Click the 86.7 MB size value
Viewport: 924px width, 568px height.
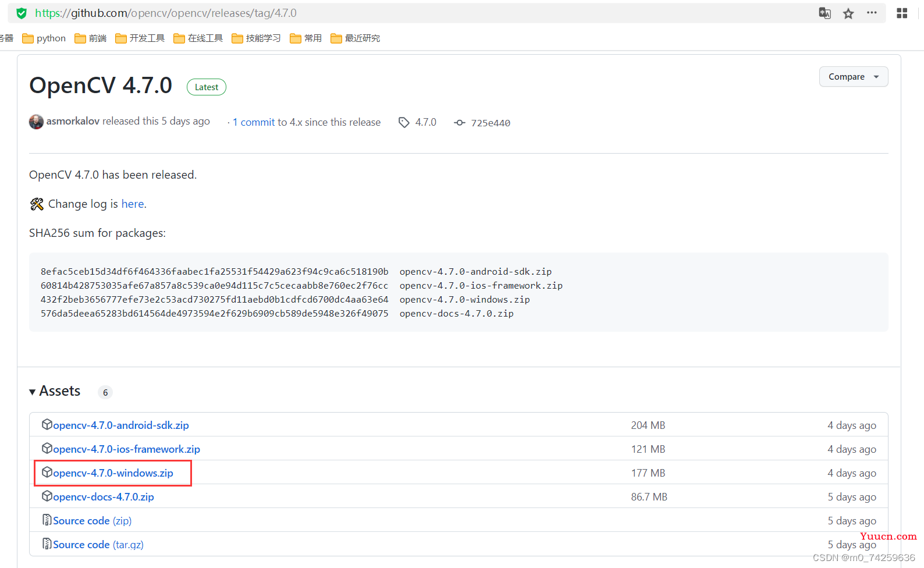point(649,497)
